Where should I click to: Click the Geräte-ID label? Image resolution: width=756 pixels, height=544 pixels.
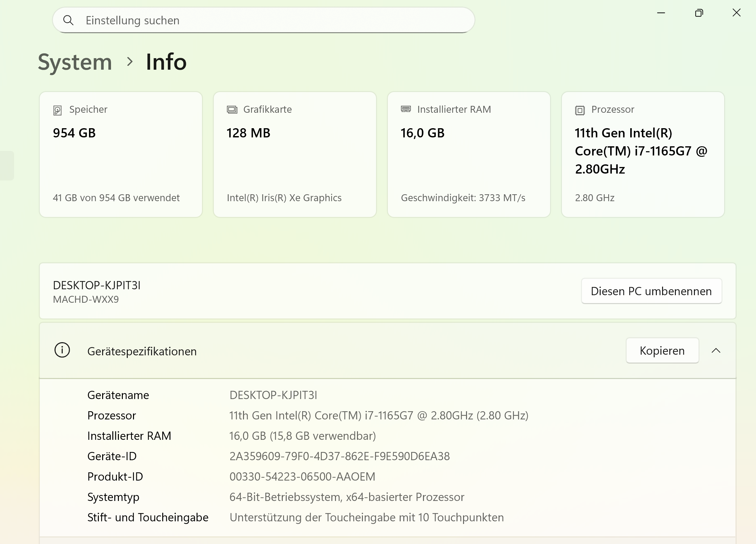(x=112, y=456)
